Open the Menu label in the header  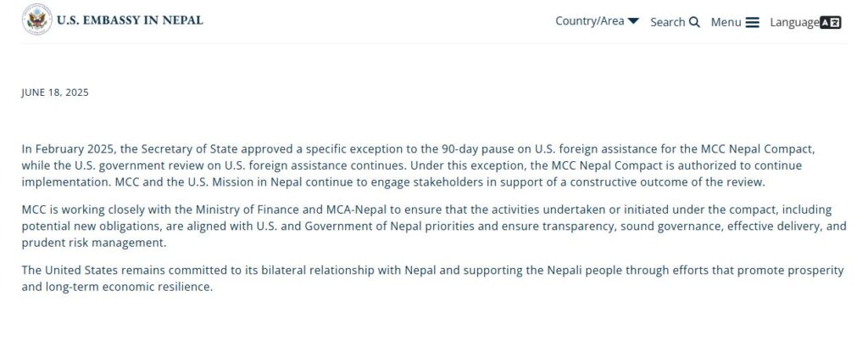(x=726, y=22)
